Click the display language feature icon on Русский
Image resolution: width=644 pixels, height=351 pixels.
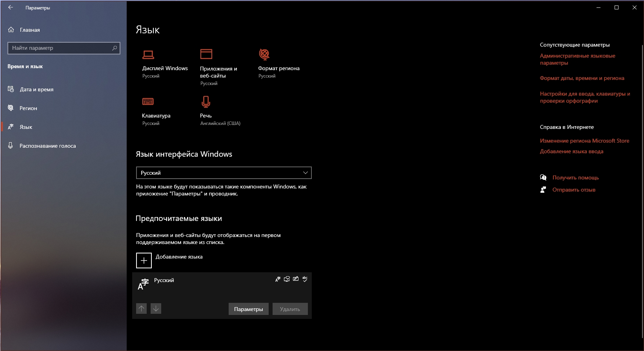coord(278,279)
